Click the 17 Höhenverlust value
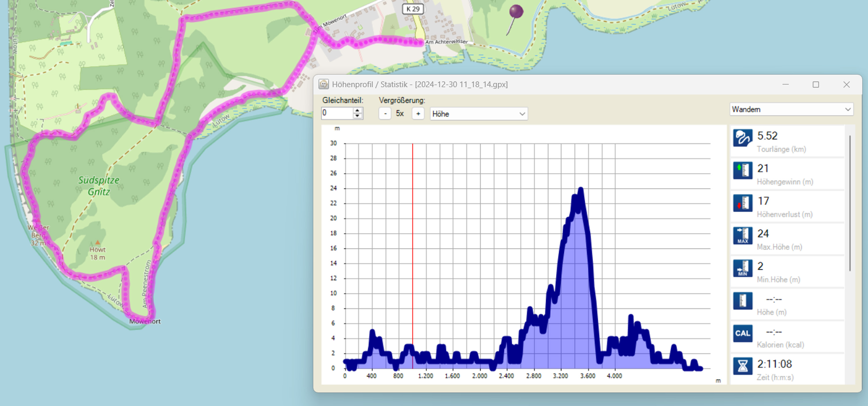 tap(763, 201)
